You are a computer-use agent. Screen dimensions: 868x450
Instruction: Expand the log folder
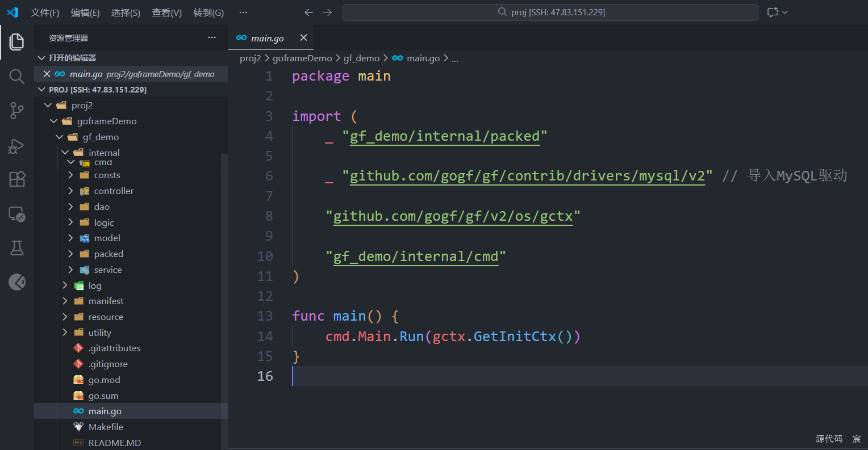tap(65, 285)
